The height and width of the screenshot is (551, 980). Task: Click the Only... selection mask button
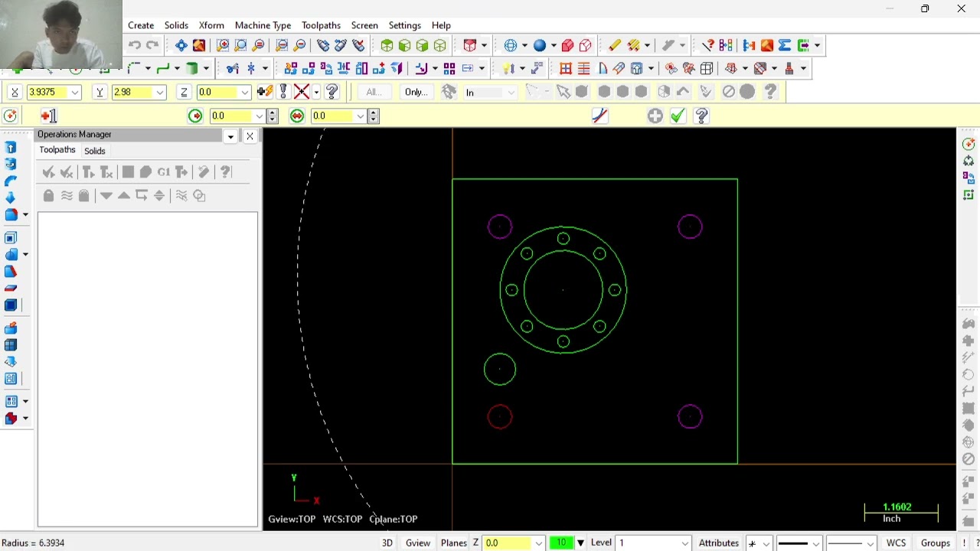click(x=416, y=92)
